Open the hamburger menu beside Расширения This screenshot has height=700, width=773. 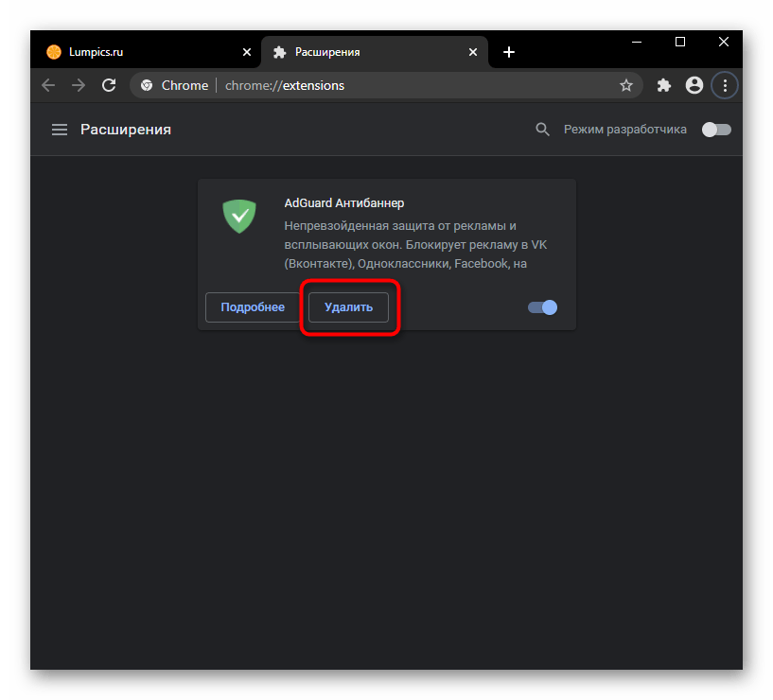[60, 130]
